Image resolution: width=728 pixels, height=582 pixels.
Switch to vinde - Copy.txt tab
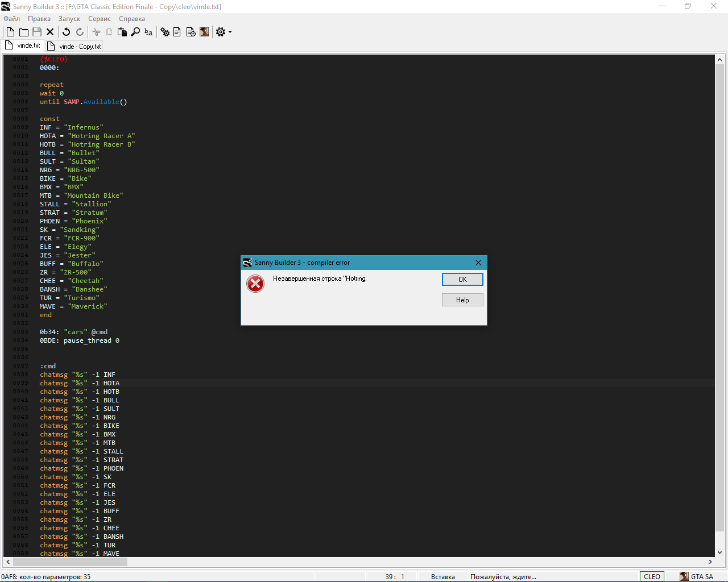tap(74, 46)
